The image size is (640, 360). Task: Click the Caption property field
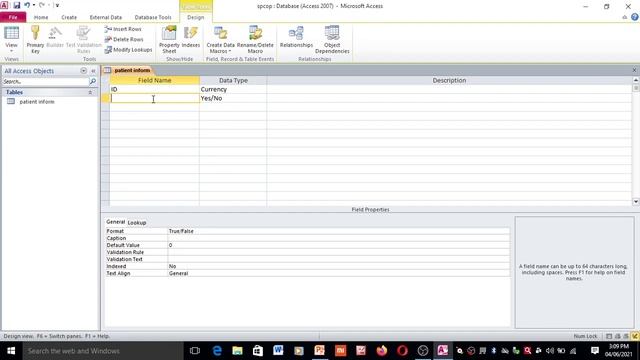point(339,238)
